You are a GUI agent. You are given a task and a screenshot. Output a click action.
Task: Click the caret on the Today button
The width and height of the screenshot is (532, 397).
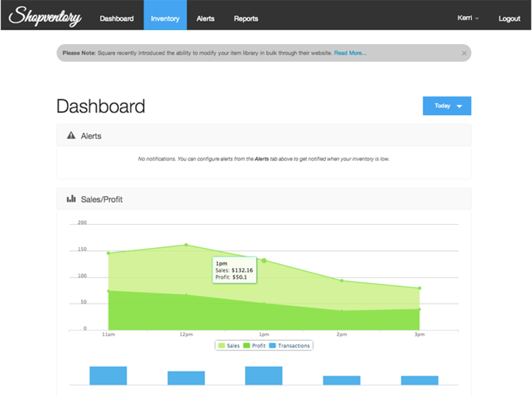tap(460, 105)
